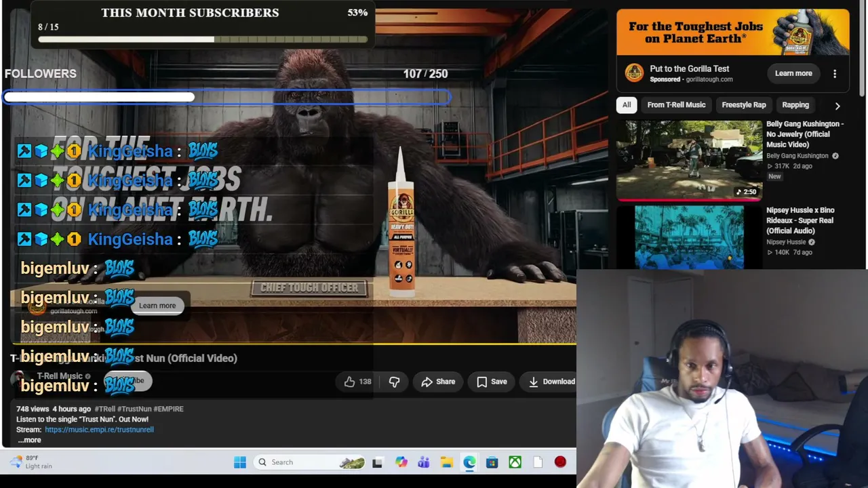The width and height of the screenshot is (868, 488).
Task: Open Nipsey Hussle x Bino Rideaux title
Action: point(800,220)
